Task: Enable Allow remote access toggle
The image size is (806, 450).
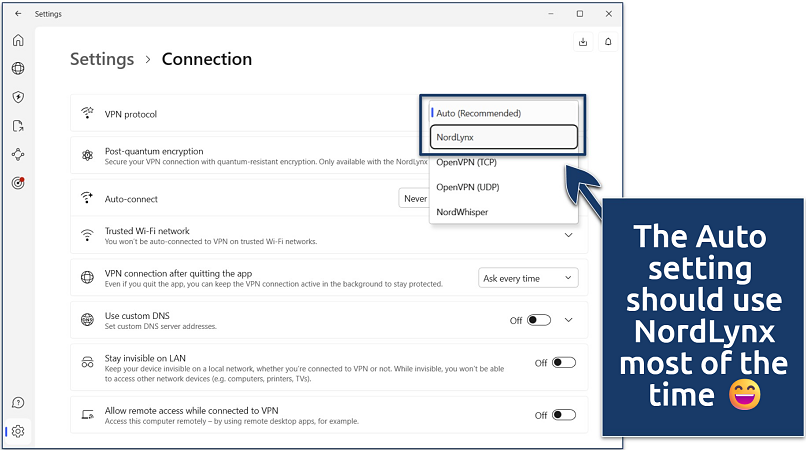Action: [x=564, y=415]
